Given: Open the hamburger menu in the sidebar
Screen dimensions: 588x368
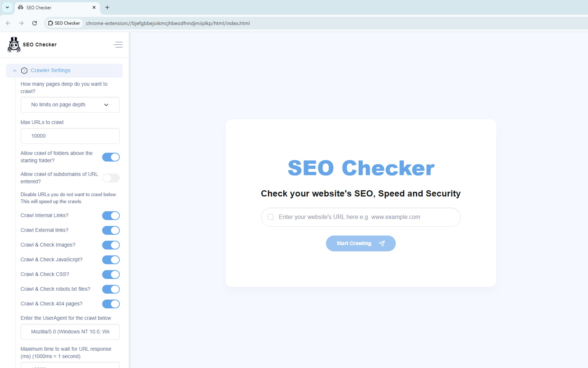Looking at the screenshot, I should tap(118, 45).
